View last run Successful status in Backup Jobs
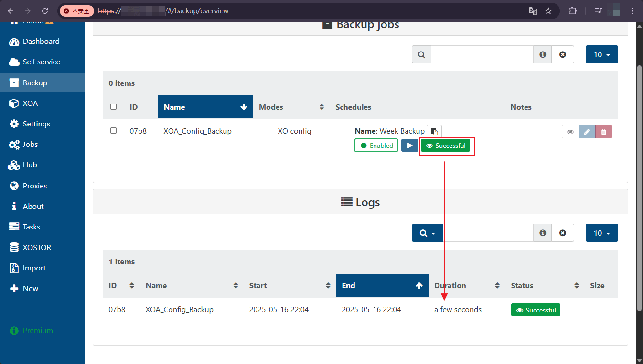 tap(446, 146)
